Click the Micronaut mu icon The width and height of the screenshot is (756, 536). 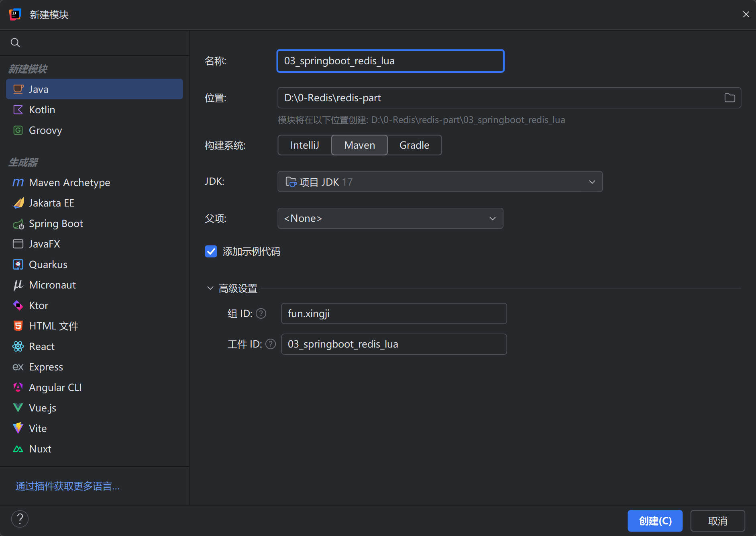point(18,285)
